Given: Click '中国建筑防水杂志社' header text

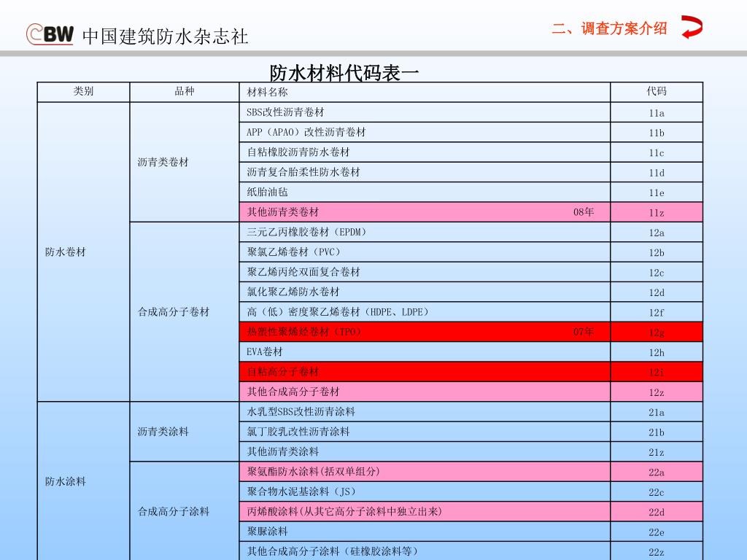Looking at the screenshot, I should (x=165, y=36).
